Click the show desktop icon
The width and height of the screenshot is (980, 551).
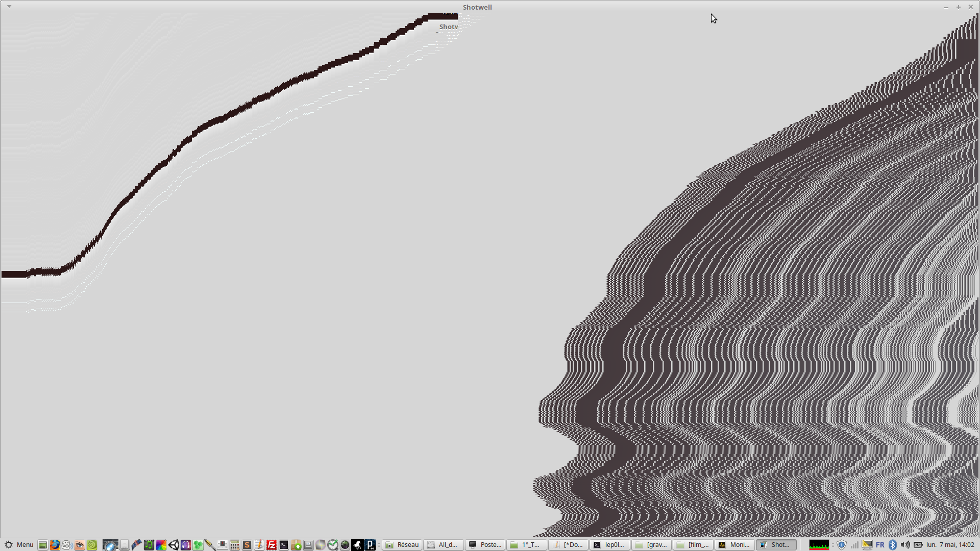pyautogui.click(x=43, y=545)
